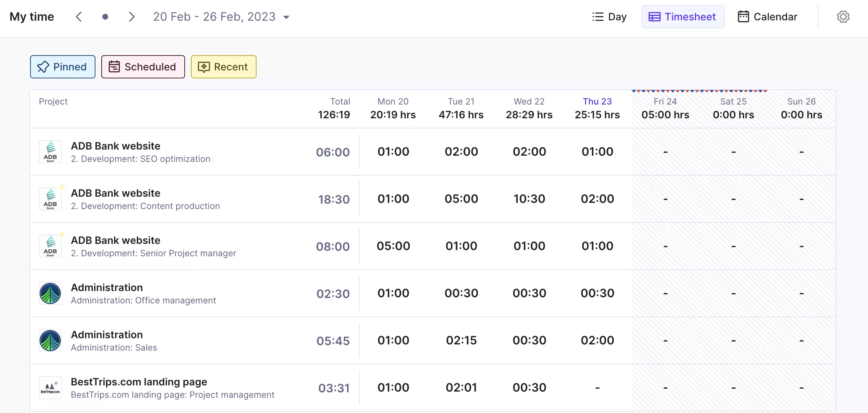Click the weekly Total 126:19 header
868x413 pixels.
click(334, 109)
